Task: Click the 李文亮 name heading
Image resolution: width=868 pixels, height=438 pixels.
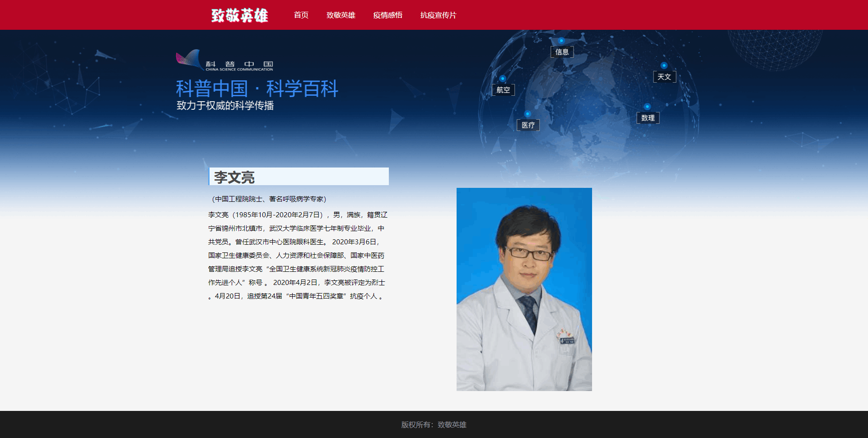Action: coord(299,177)
